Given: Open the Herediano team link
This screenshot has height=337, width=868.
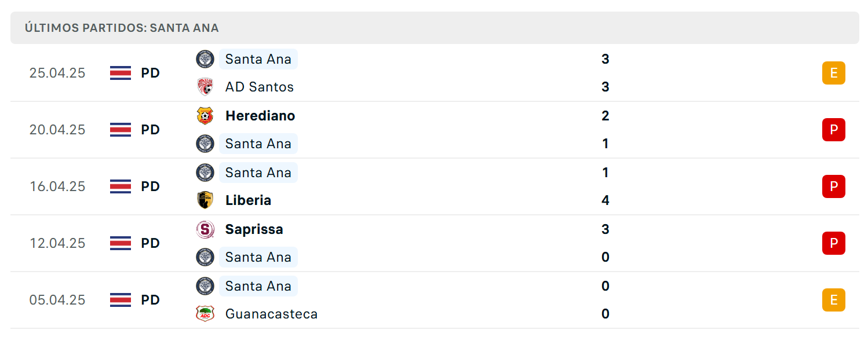Looking at the screenshot, I should pyautogui.click(x=260, y=116).
